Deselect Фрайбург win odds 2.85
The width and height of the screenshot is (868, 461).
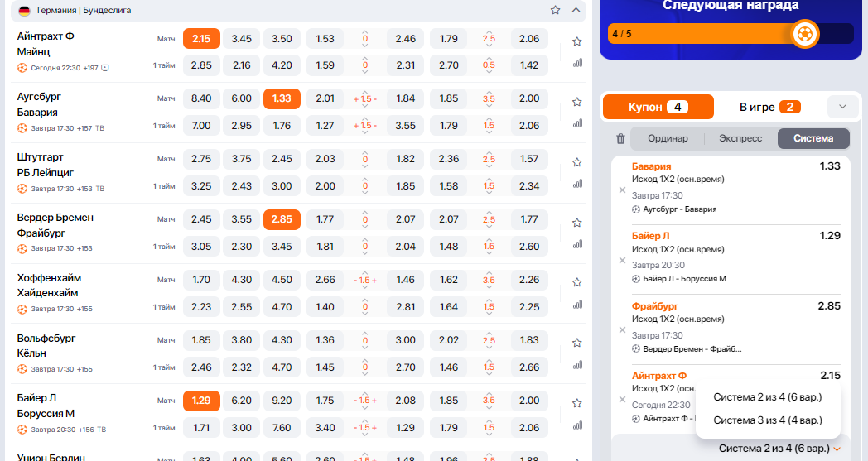[x=282, y=219]
